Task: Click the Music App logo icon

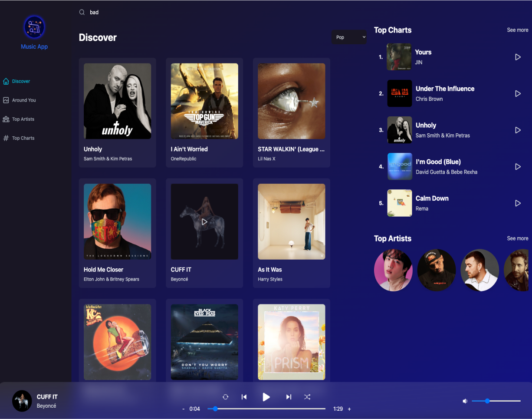Action: click(x=34, y=27)
